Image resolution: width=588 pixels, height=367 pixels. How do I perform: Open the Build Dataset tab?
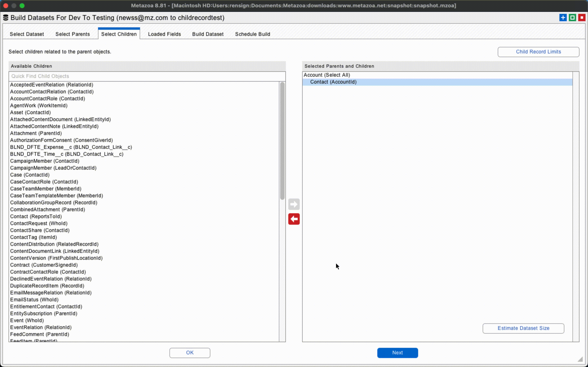(x=208, y=34)
